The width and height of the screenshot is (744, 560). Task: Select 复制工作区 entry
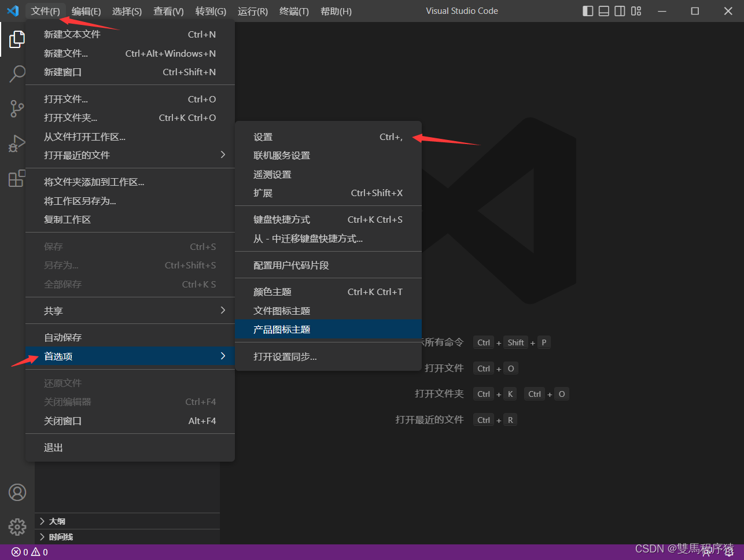(130, 219)
